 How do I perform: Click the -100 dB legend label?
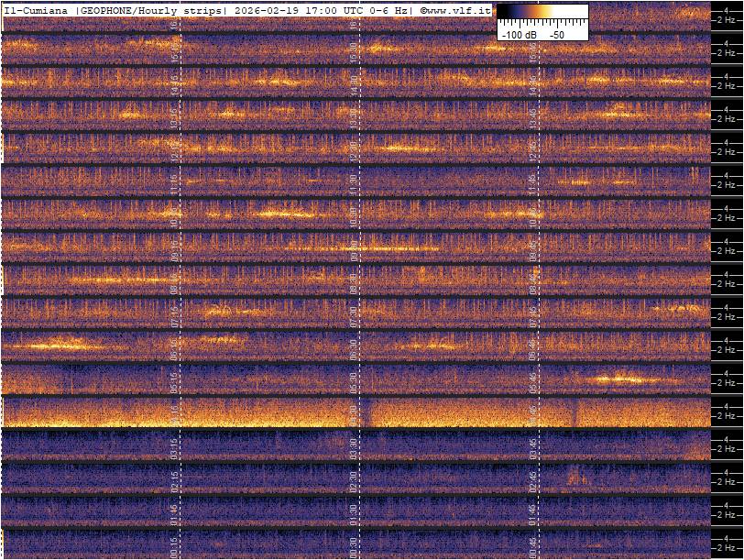(x=519, y=34)
